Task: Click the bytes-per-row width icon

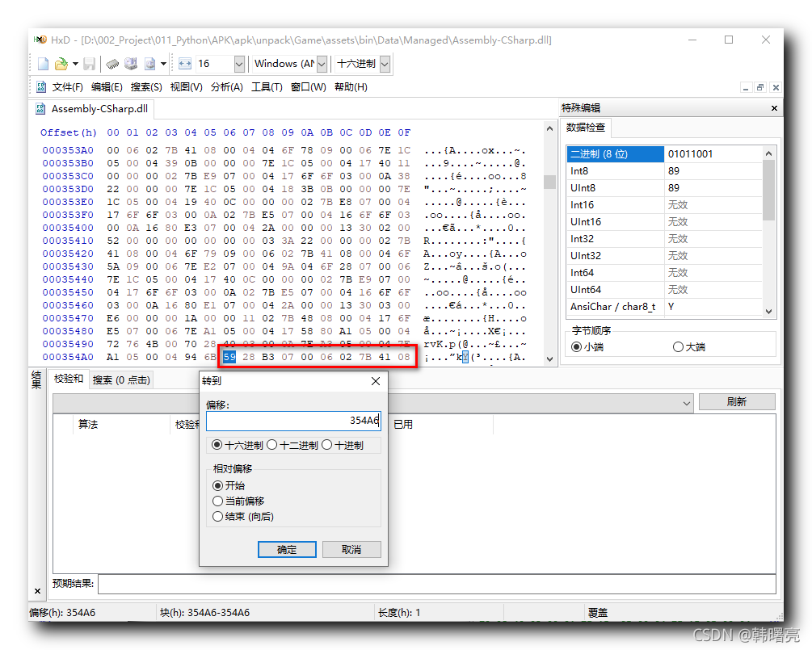Action: click(185, 64)
